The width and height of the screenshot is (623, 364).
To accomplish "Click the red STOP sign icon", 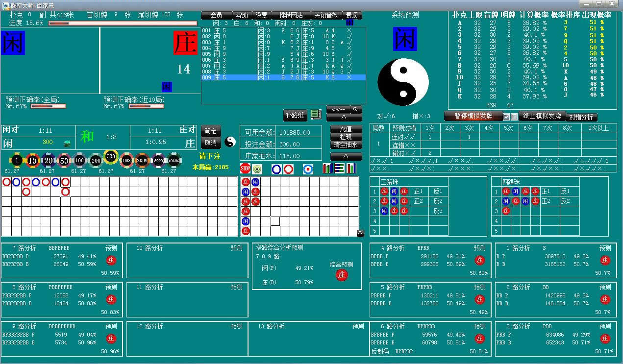I will point(245,169).
